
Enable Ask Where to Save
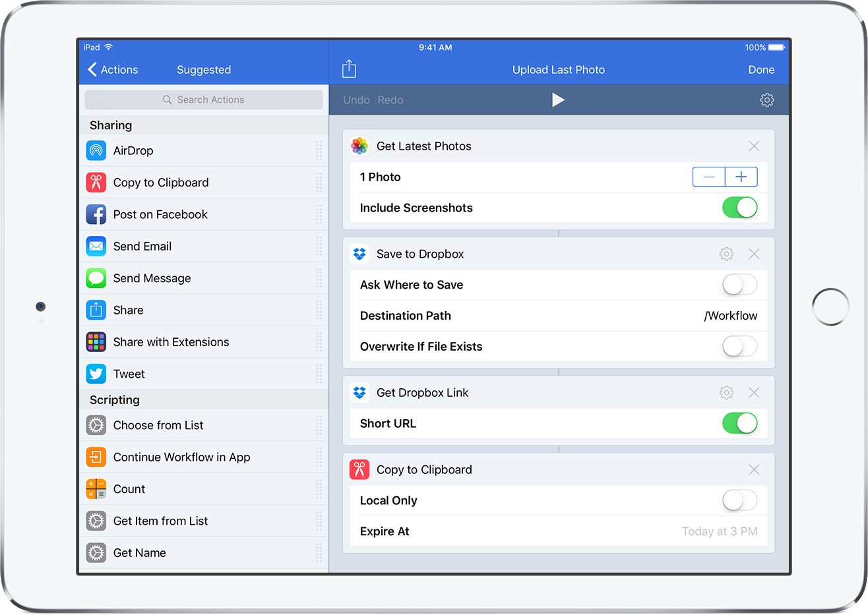pyautogui.click(x=739, y=285)
